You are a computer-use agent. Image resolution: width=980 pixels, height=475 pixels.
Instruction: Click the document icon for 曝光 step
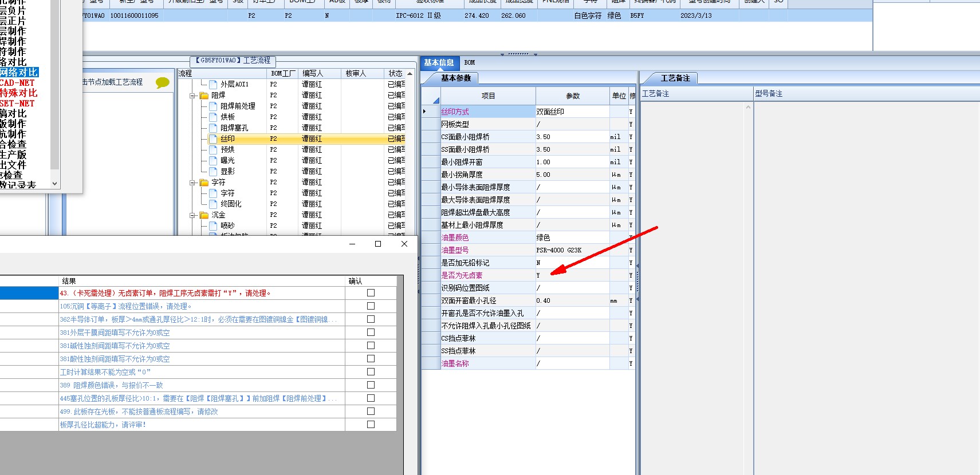pyautogui.click(x=213, y=160)
